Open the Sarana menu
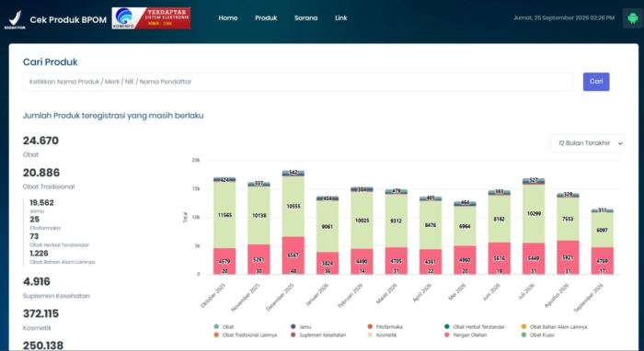Viewport: 644px width, 351px height. click(x=305, y=18)
